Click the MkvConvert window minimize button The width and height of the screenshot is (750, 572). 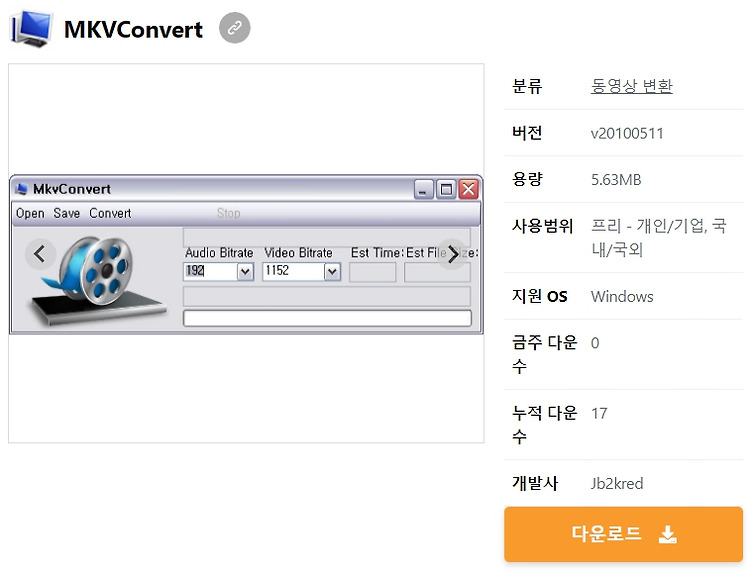(424, 189)
